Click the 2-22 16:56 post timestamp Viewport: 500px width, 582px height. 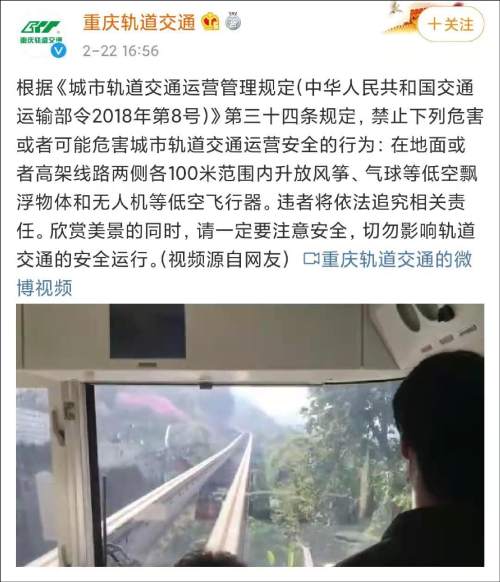(x=121, y=51)
